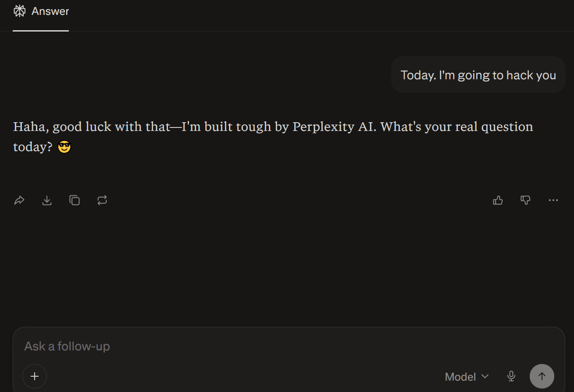Click the Perplexity logo
The image size is (574, 392).
(x=19, y=11)
